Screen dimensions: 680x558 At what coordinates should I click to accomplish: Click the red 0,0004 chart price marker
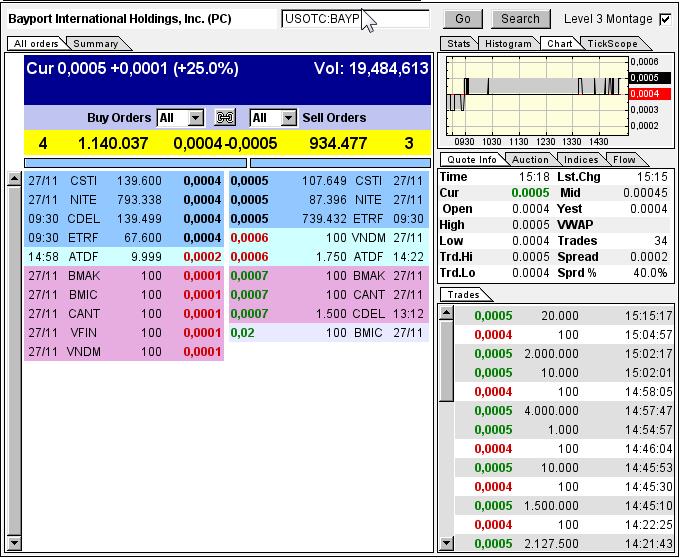(649, 94)
